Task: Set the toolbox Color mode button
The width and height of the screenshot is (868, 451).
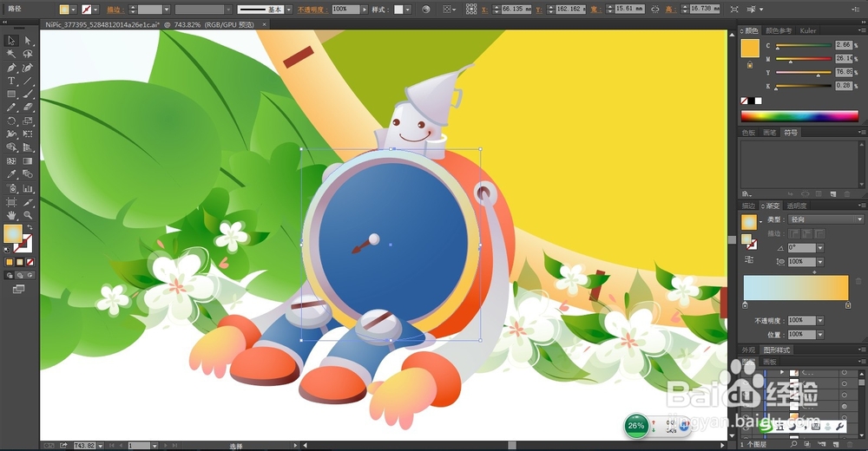Action: point(10,262)
